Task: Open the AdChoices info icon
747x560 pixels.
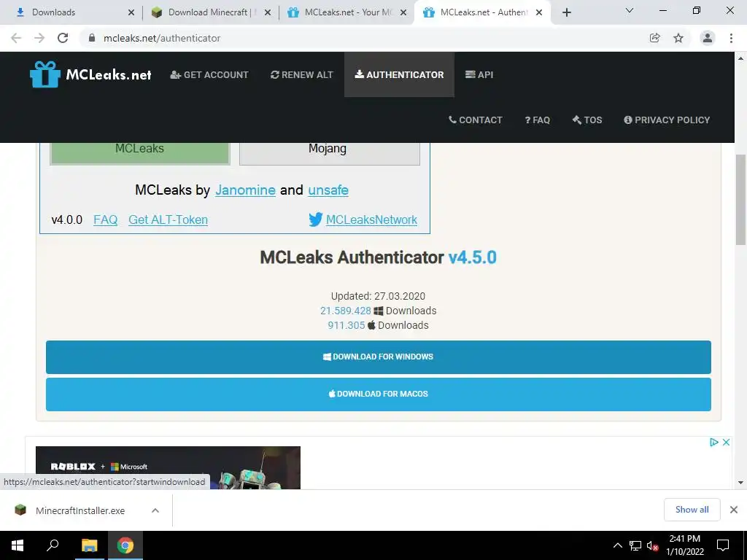Action: click(713, 443)
